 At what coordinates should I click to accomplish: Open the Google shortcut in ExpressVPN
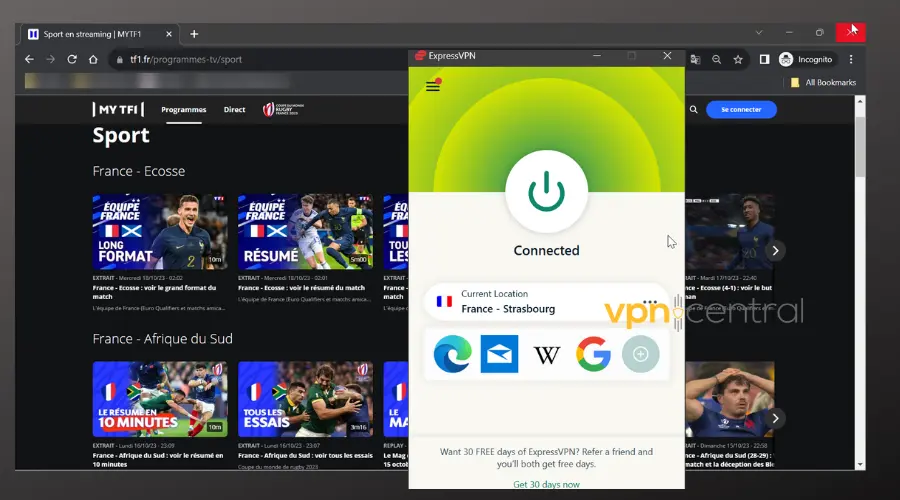tap(593, 354)
